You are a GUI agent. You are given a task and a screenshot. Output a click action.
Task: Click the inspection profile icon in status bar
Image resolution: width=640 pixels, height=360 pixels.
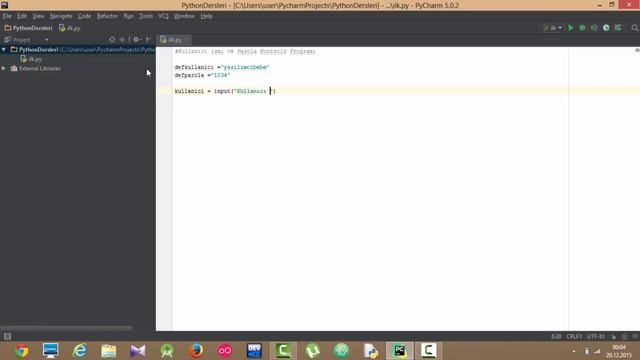[x=624, y=337]
